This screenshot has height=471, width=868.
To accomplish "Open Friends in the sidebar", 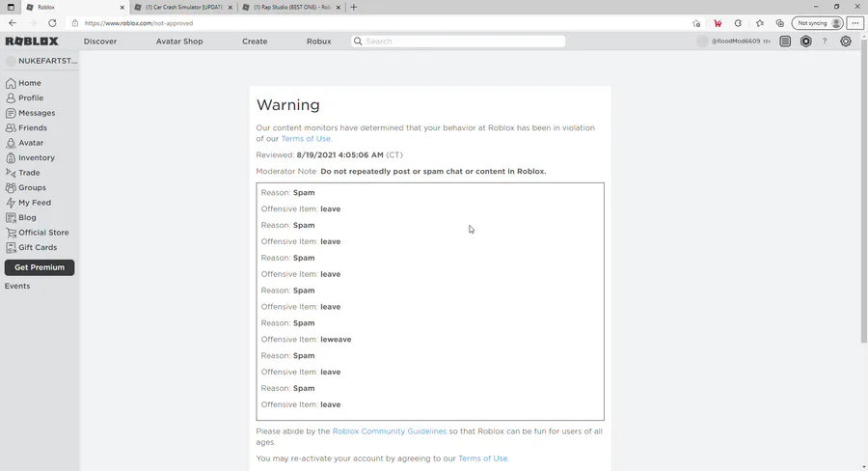I will pos(26,128).
